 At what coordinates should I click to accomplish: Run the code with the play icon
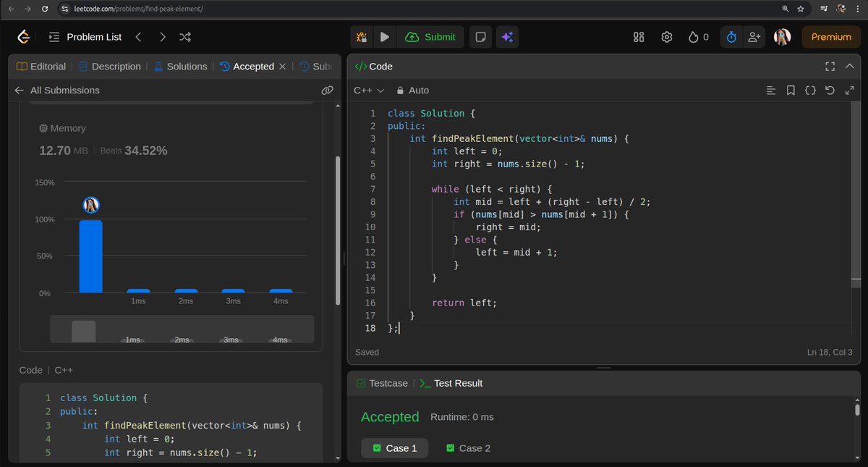[384, 37]
